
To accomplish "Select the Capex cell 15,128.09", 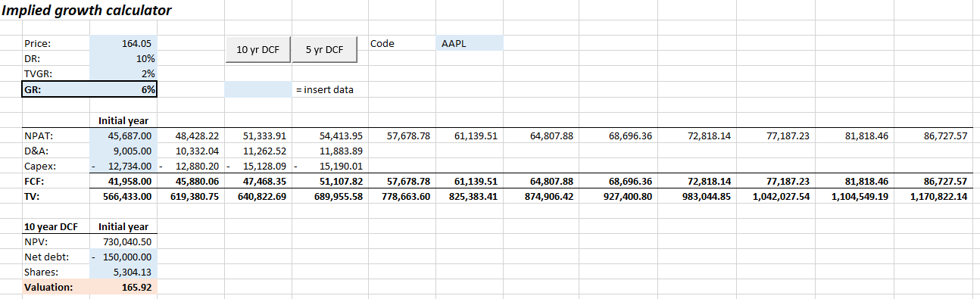I will point(258,166).
